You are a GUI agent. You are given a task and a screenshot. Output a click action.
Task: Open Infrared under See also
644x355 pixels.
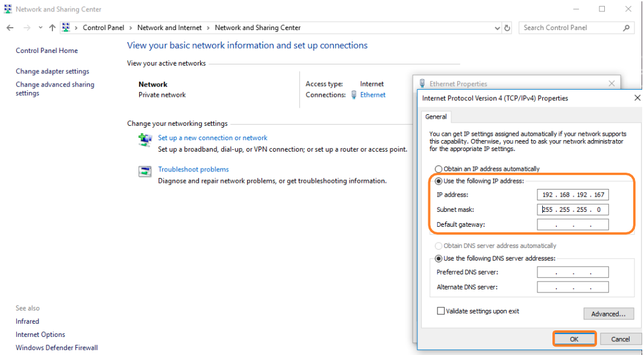point(28,321)
